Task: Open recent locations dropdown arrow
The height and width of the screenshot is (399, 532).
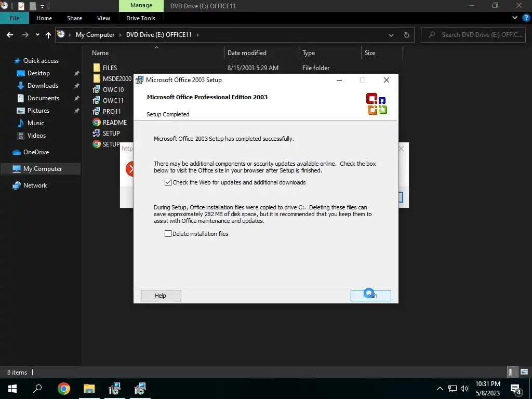Action: (x=37, y=35)
